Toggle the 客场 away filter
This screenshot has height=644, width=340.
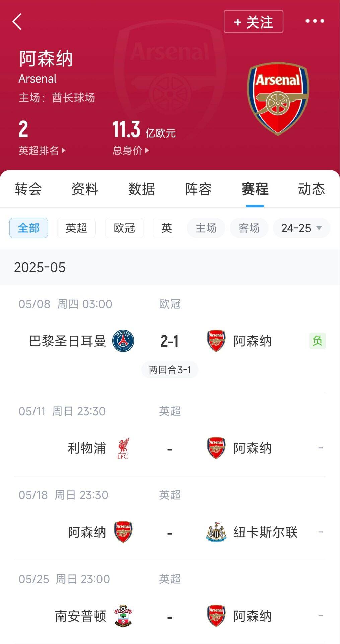point(249,228)
